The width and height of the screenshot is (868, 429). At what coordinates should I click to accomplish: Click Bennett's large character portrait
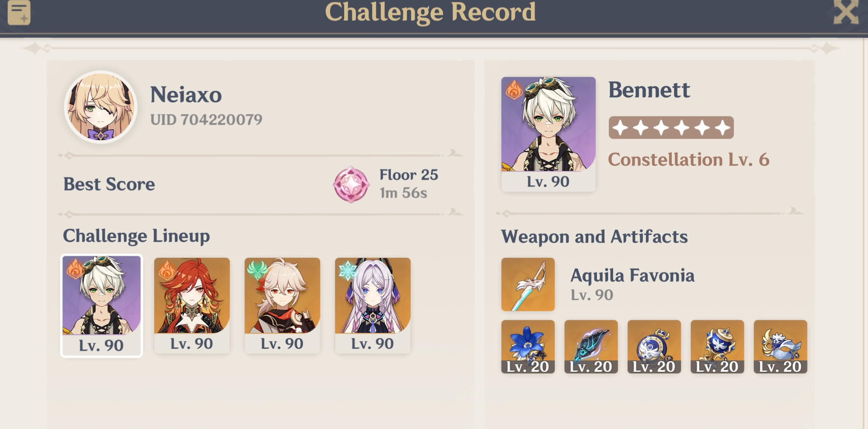point(548,134)
